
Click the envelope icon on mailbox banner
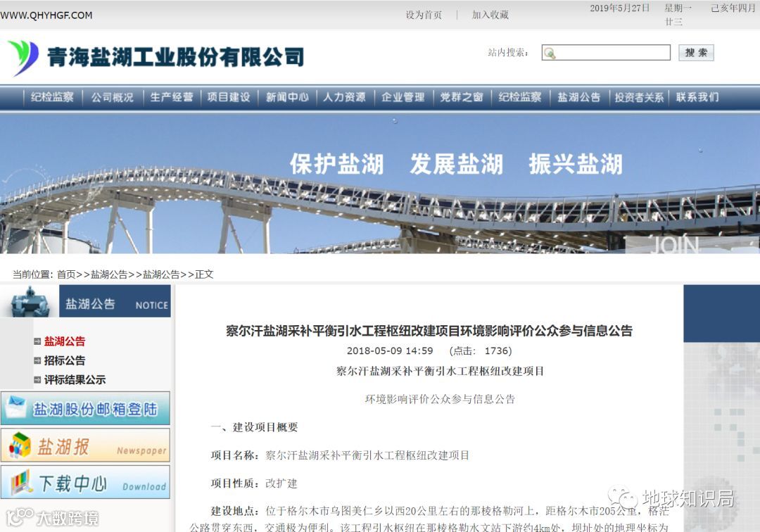tap(15, 408)
